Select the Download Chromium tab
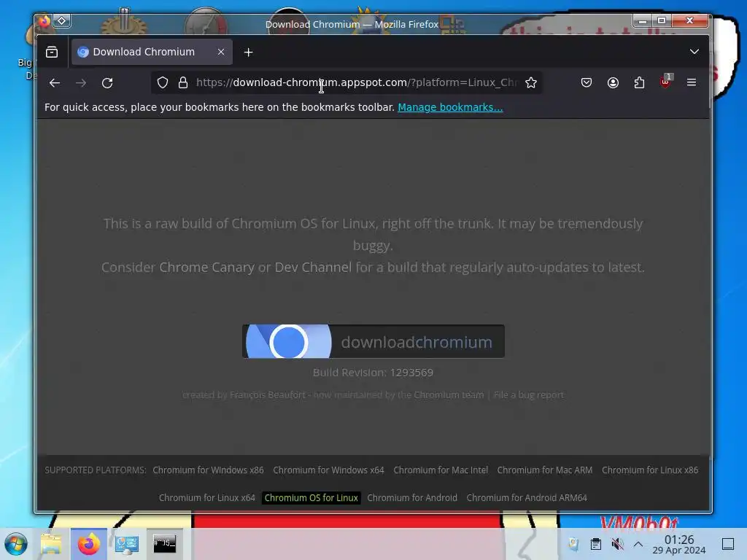Image resolution: width=747 pixels, height=560 pixels. (x=152, y=52)
